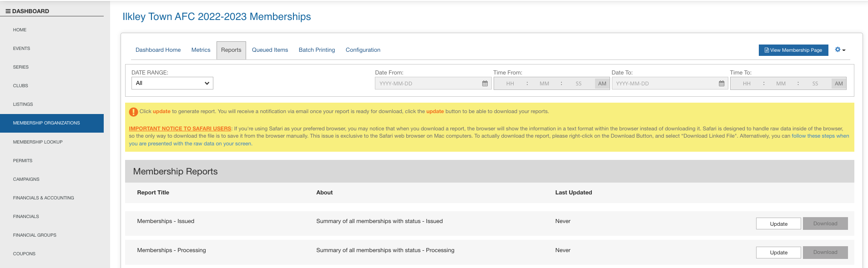Open the Batch Printing tab
Screen dimensions: 868x268
(317, 50)
